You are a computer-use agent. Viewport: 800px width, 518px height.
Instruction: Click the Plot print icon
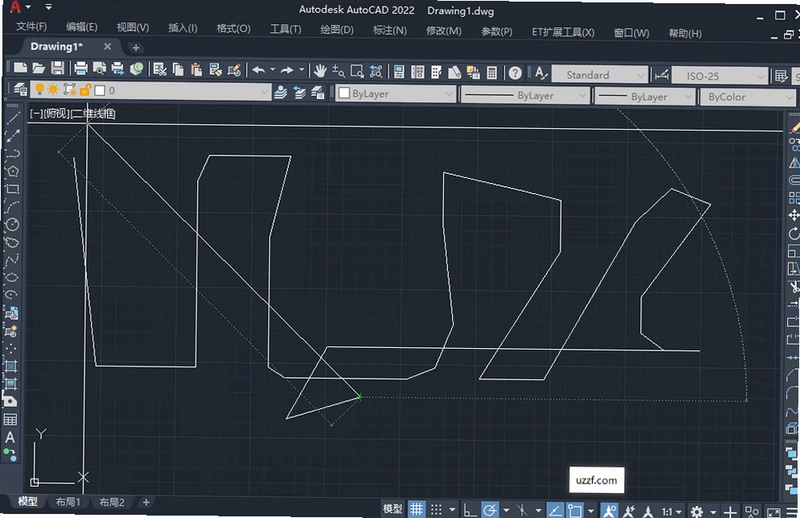pyautogui.click(x=81, y=68)
